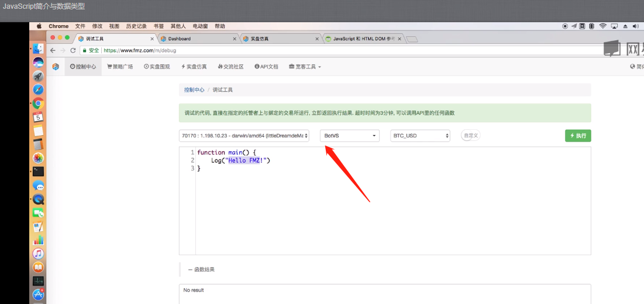
Task: Click the FMZ logo in navbar
Action: click(x=56, y=67)
